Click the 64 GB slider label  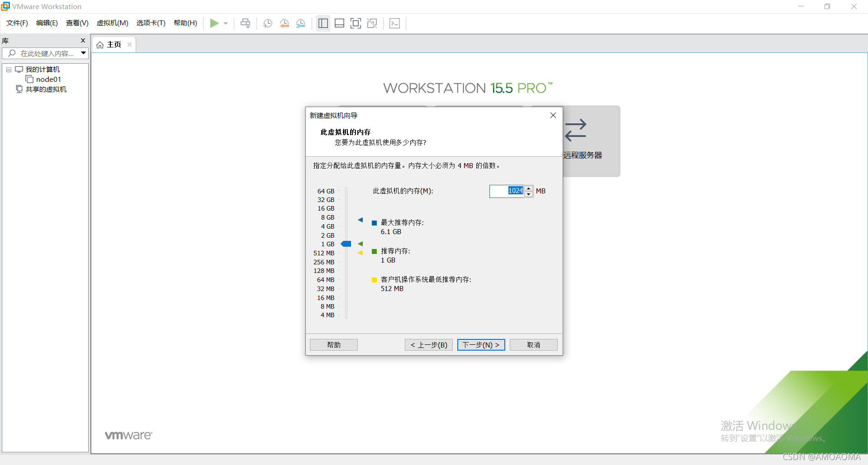(326, 191)
